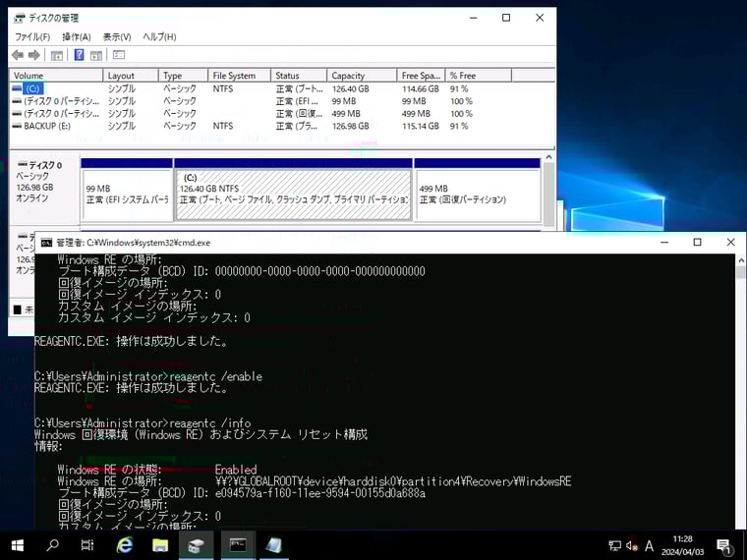
Task: Toggle the IME input mode indicator A
Action: (x=649, y=545)
